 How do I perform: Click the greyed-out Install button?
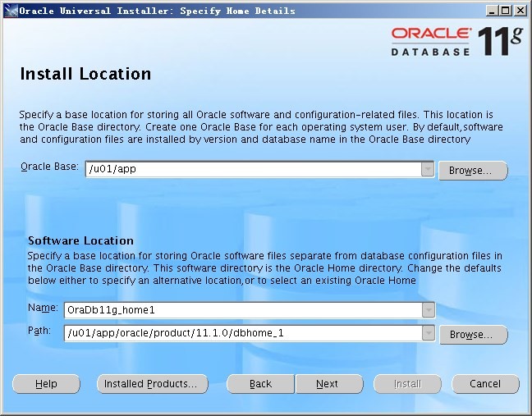tap(407, 384)
